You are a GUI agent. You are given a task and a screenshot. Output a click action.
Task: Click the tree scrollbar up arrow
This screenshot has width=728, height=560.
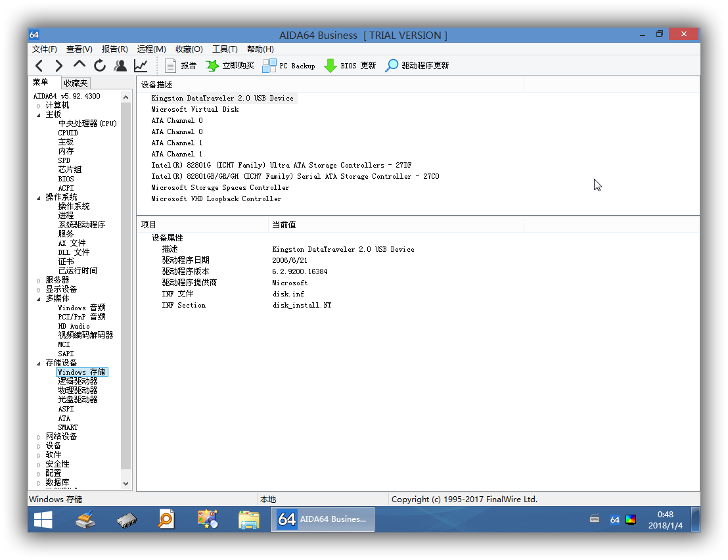125,97
